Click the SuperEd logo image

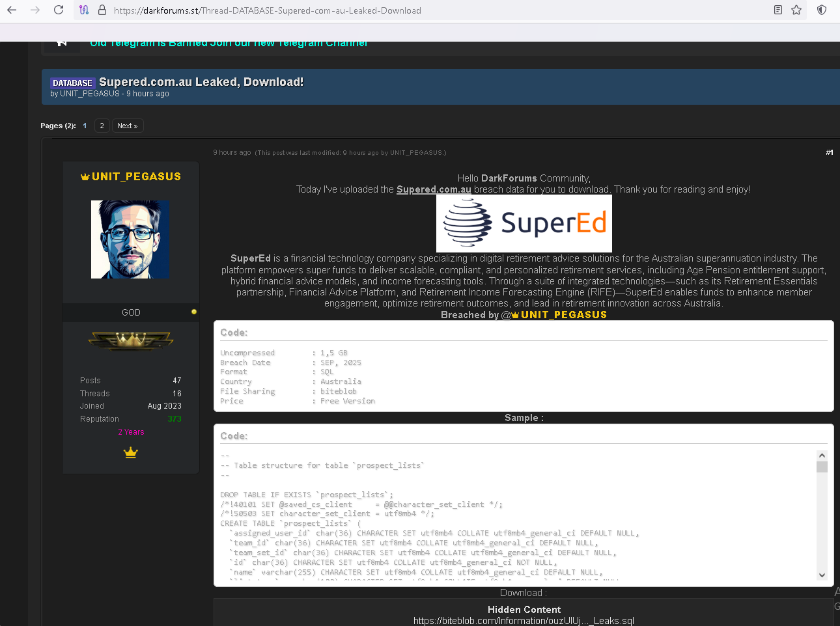tap(524, 223)
